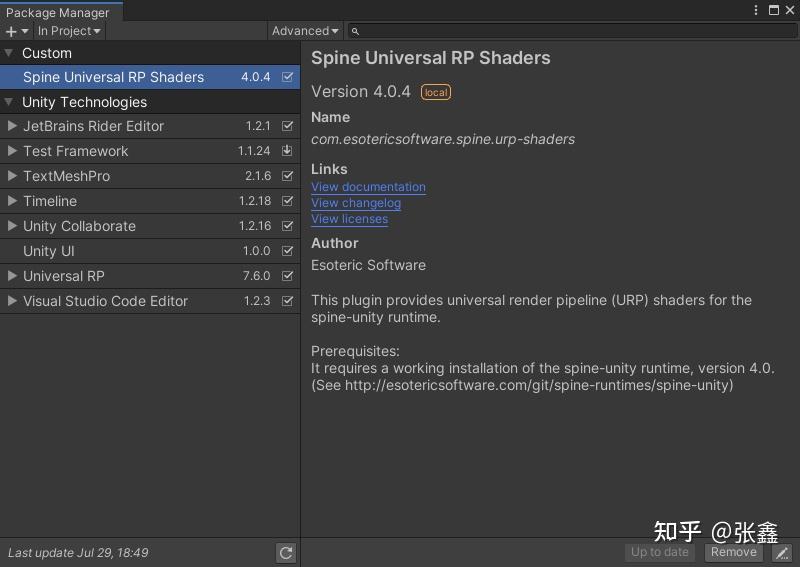Expand the JetBrains Rider Editor versions

click(x=12, y=126)
